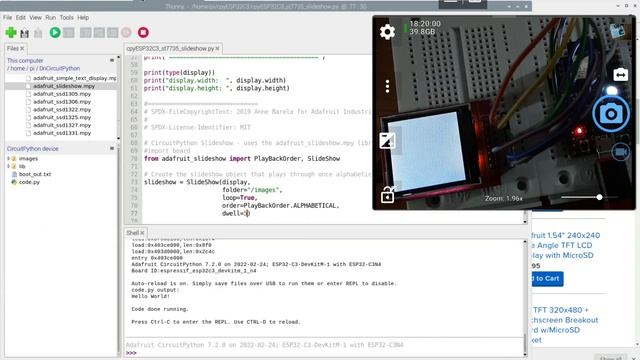Click the Debug current script icon

pos(69,32)
